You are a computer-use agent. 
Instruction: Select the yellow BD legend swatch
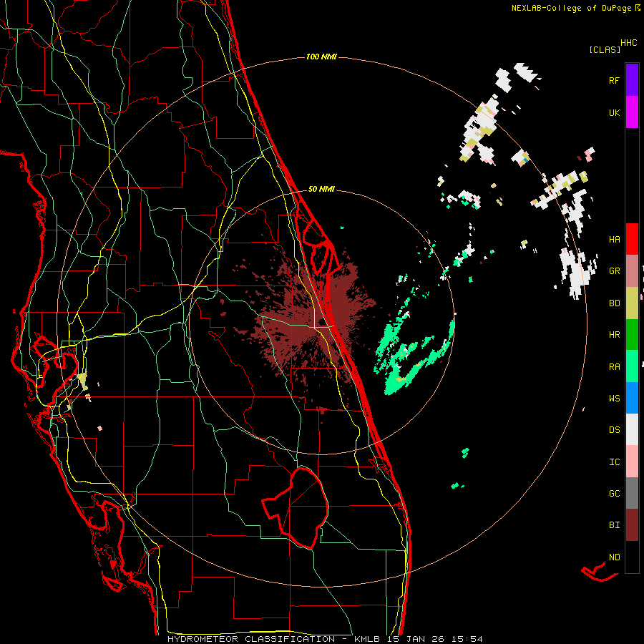click(x=632, y=303)
